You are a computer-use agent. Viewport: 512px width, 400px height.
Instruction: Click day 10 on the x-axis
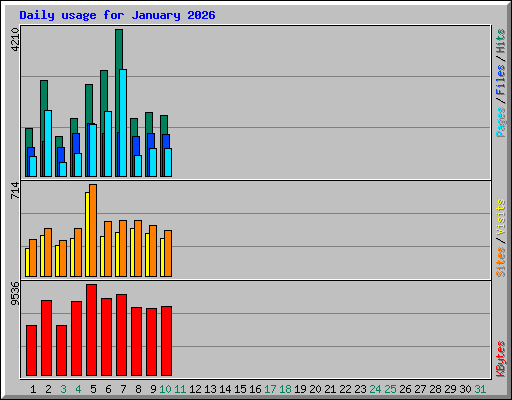click(165, 389)
